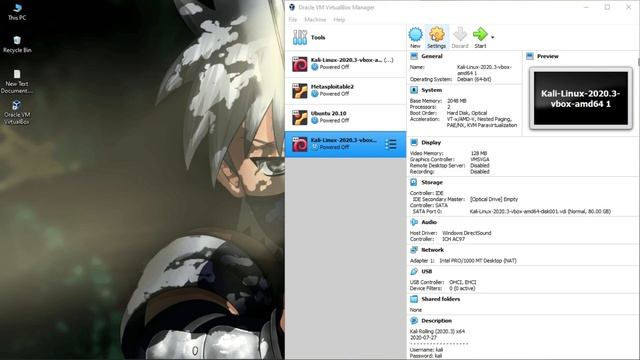
Task: Open the Machine menu
Action: tap(315, 20)
